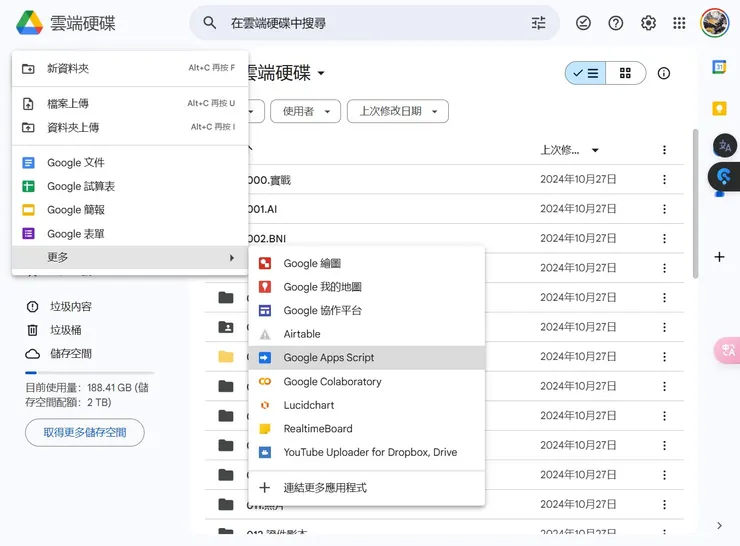Click the Google Drive logo
The image size is (740, 546).
coord(29,23)
